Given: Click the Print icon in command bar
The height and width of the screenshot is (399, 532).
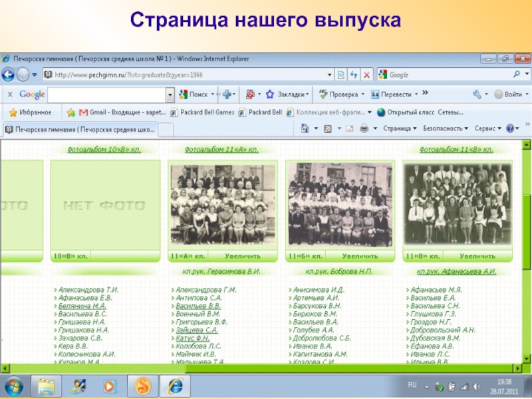Looking at the screenshot, I should click(364, 128).
